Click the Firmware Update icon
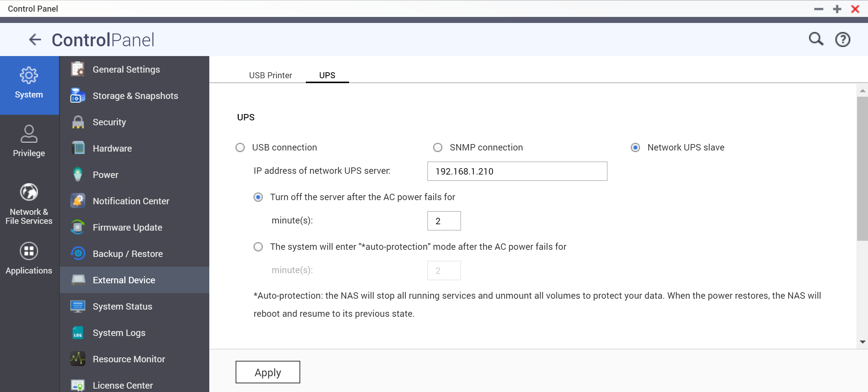 pos(78,227)
